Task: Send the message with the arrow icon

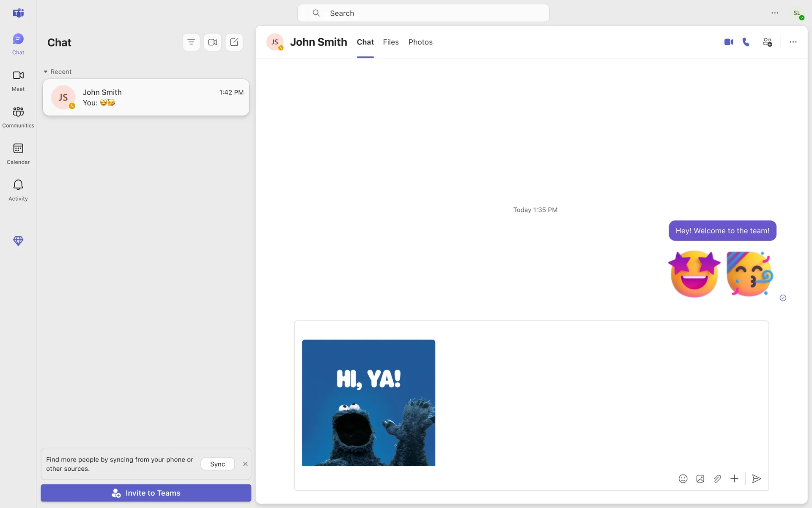Action: pos(757,479)
